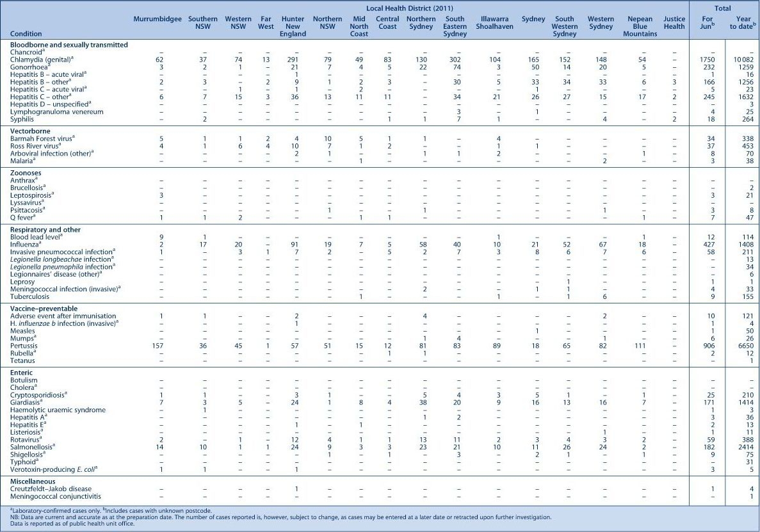Select the Condition column header
This screenshot has width=760, height=532.
point(26,34)
